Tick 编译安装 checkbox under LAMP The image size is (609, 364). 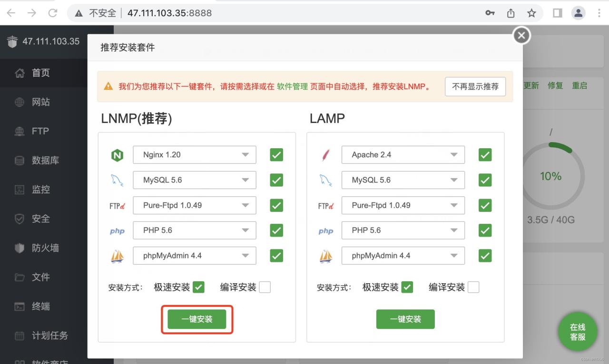pyautogui.click(x=473, y=287)
